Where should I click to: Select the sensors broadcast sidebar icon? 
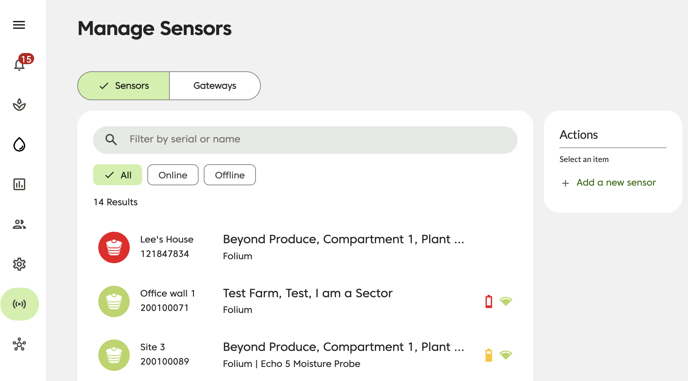click(19, 304)
